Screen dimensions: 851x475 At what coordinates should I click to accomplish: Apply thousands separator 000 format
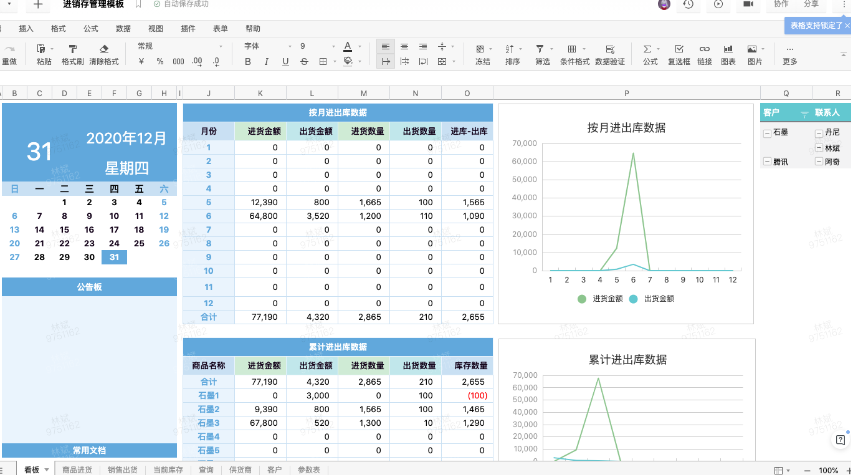click(x=179, y=62)
